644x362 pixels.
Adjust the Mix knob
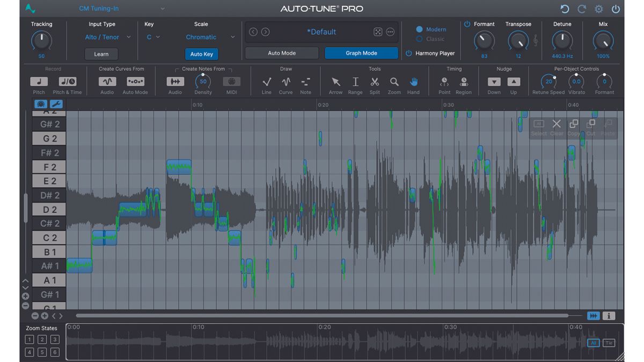click(x=603, y=41)
